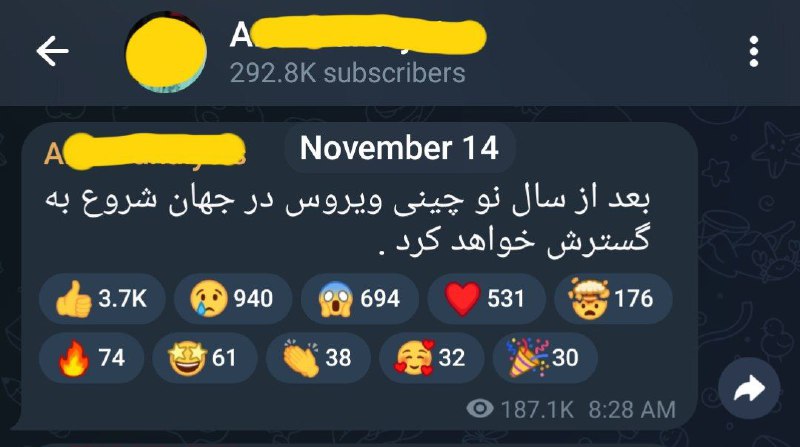Tap clapping hands reaction showing 38
The width and height of the screenshot is (800, 447).
(x=318, y=358)
